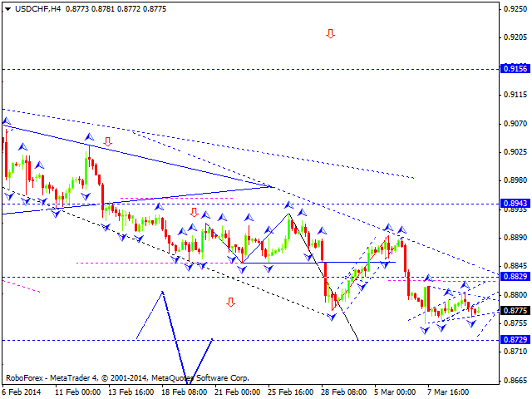
Task: Click the red down arrow above the 0.9156 line
Action: 330,34
